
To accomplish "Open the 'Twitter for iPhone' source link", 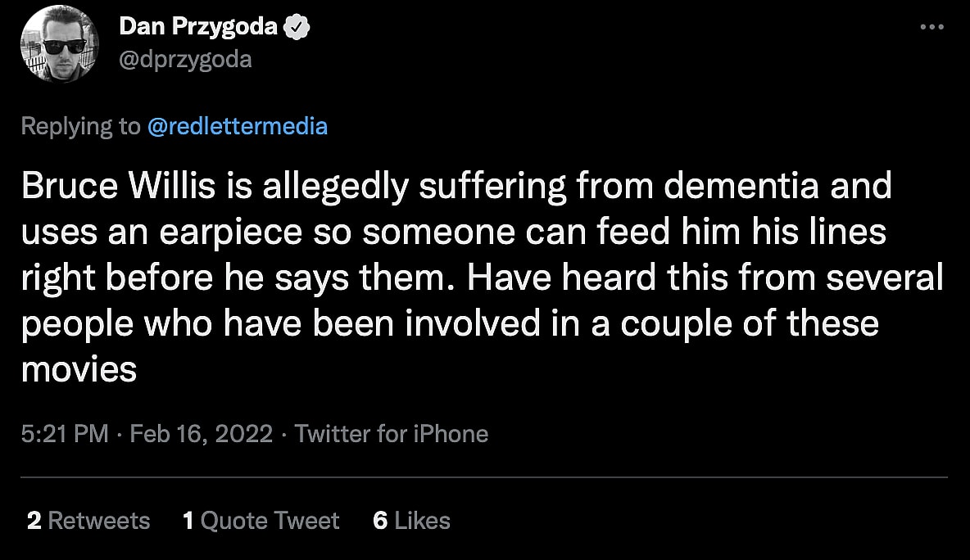I will point(392,433).
